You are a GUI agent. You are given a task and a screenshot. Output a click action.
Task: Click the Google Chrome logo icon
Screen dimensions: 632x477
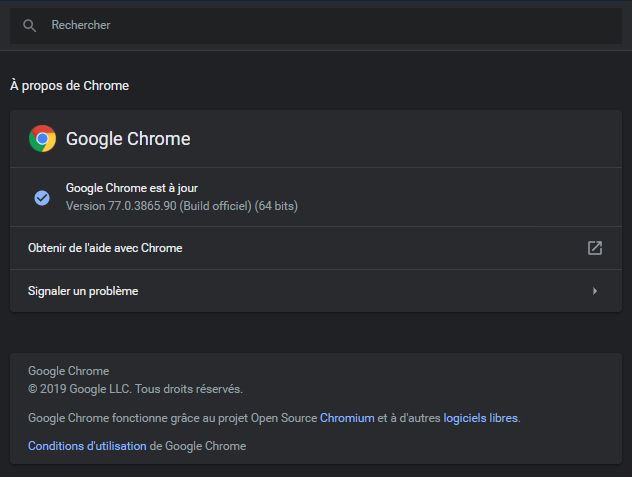[x=42, y=138]
